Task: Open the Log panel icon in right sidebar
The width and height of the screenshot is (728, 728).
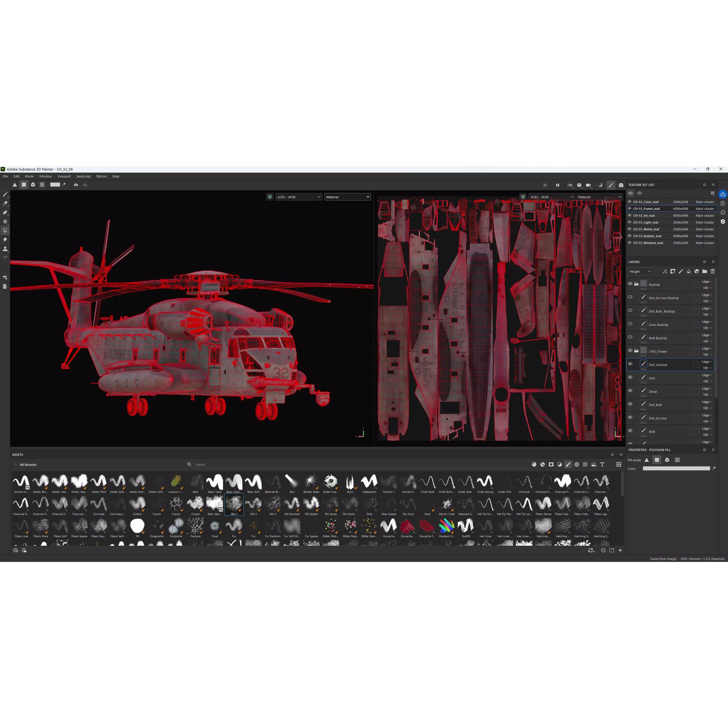Action: tap(723, 204)
